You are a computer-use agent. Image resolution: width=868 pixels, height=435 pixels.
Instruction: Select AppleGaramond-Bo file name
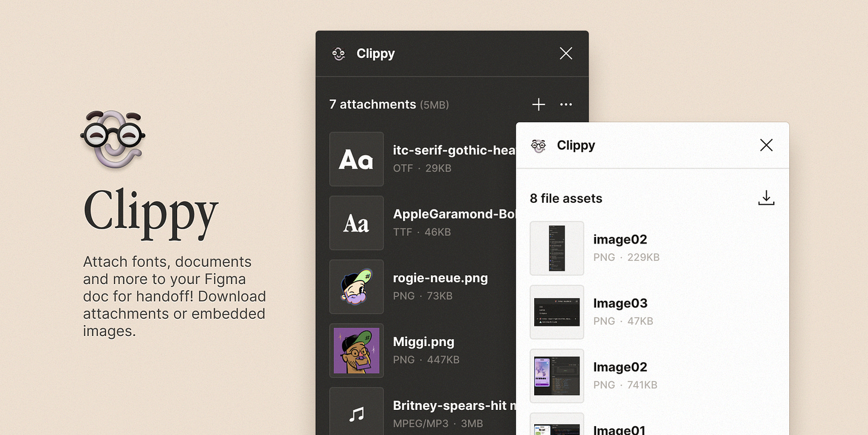point(454,214)
